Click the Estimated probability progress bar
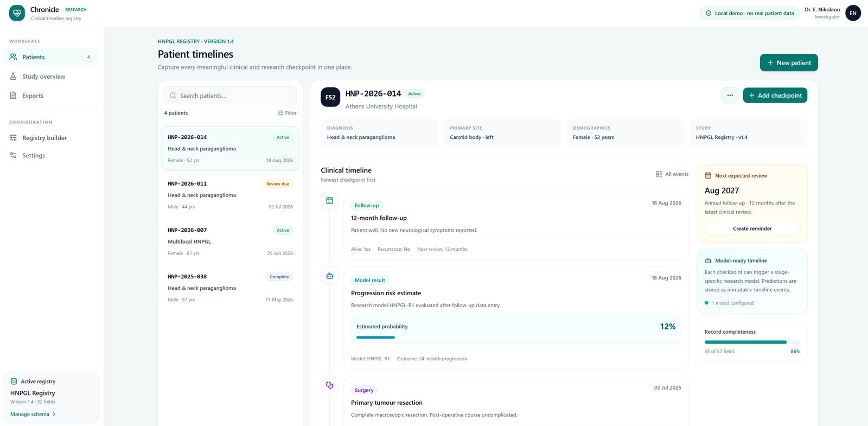This screenshot has width=868, height=426. [516, 338]
